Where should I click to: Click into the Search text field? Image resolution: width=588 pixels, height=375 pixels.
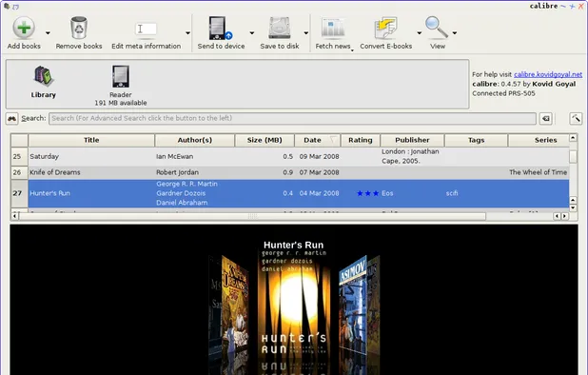click(292, 119)
